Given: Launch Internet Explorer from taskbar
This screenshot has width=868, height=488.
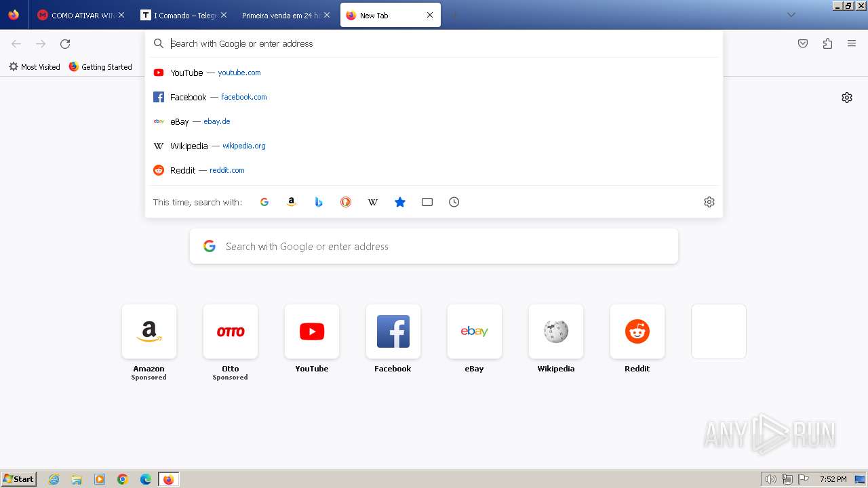Looking at the screenshot, I should pos(54,479).
